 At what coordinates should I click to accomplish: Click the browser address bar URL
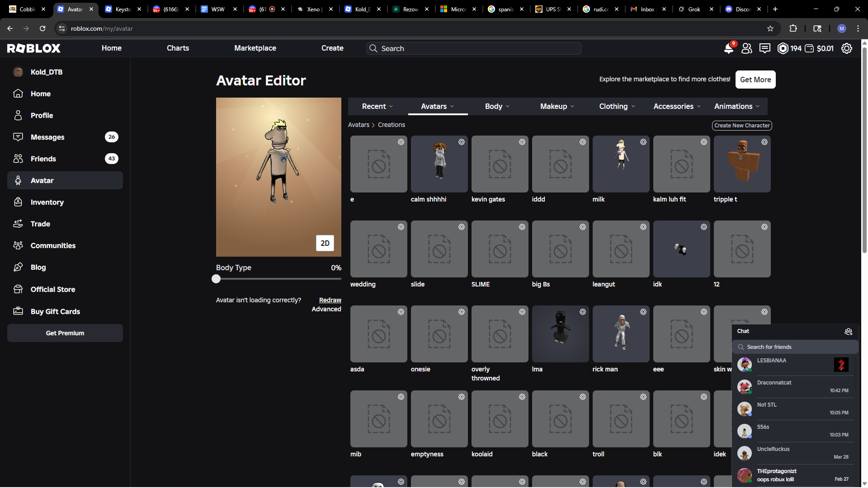click(102, 28)
